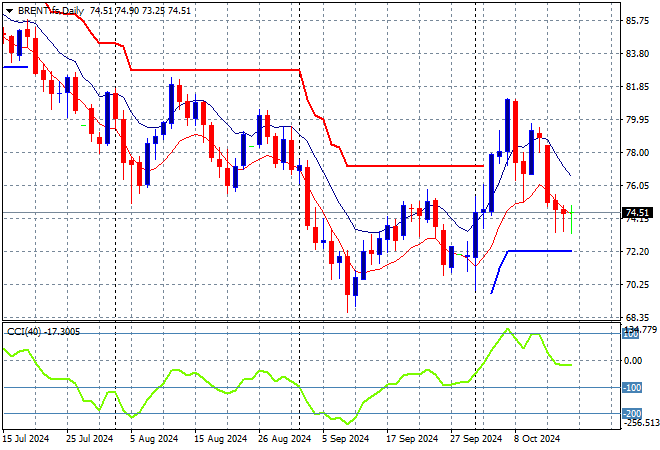Click the 25 Jul 2024 date label
Screen dimensions: 660x450
point(90,439)
